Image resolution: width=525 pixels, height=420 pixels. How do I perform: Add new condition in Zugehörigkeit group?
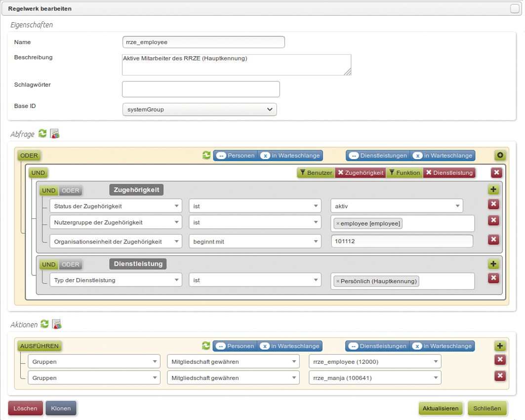click(493, 189)
